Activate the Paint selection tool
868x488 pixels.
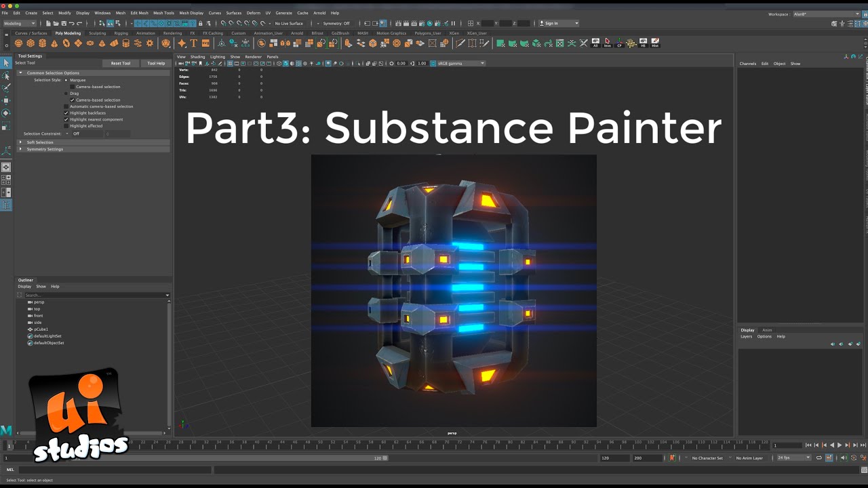coord(6,88)
